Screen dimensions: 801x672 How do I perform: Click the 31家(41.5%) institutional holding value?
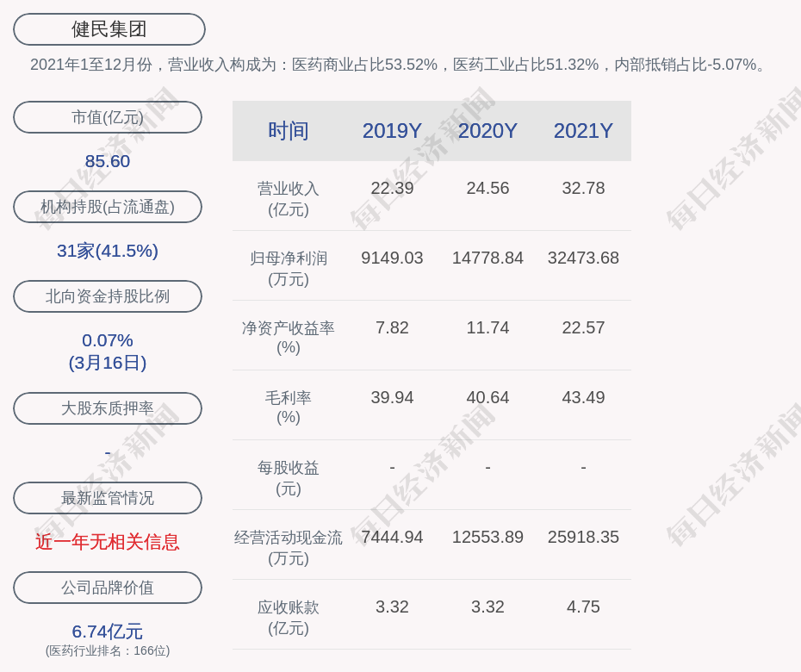click(108, 251)
